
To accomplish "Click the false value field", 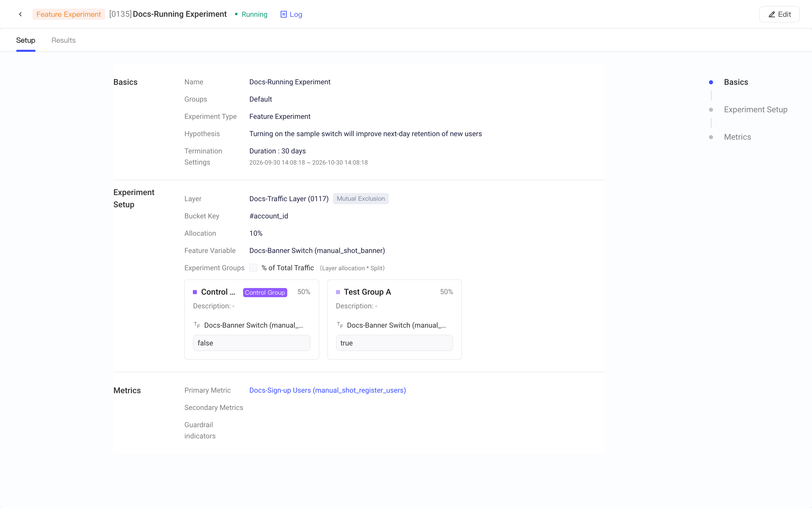I will (x=251, y=343).
